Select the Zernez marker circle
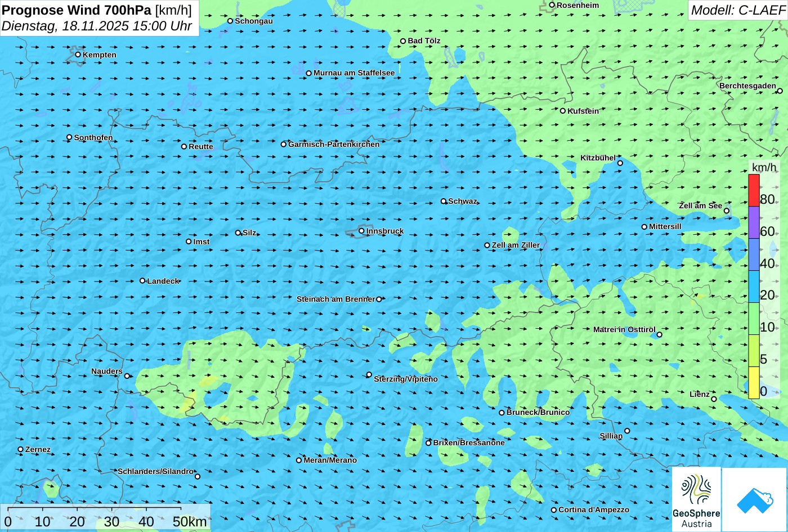The height and width of the screenshot is (532, 788). (x=21, y=449)
